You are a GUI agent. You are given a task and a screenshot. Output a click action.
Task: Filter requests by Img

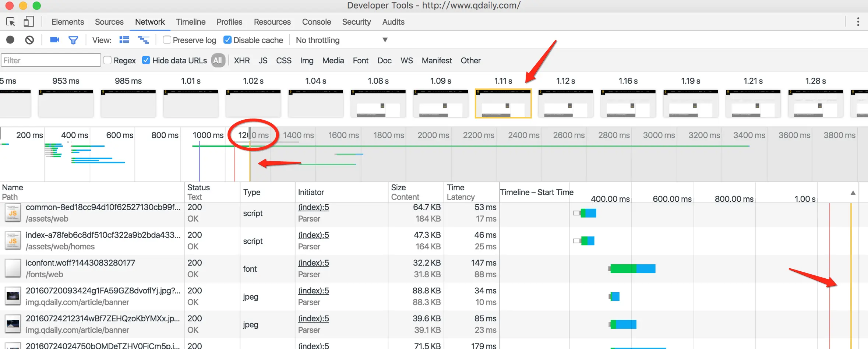click(x=307, y=60)
